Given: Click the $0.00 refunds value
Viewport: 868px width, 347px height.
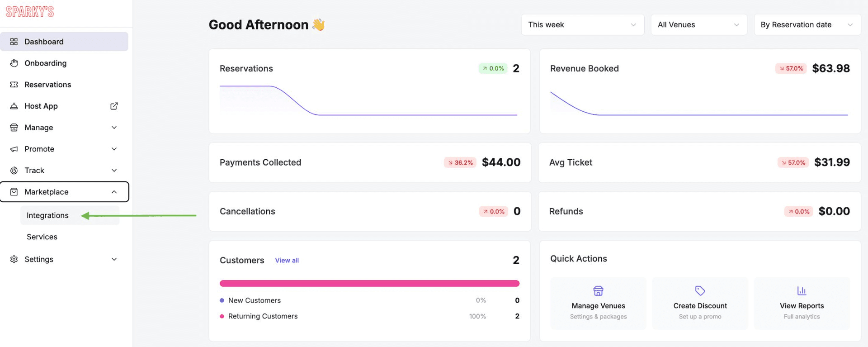Looking at the screenshot, I should point(834,211).
